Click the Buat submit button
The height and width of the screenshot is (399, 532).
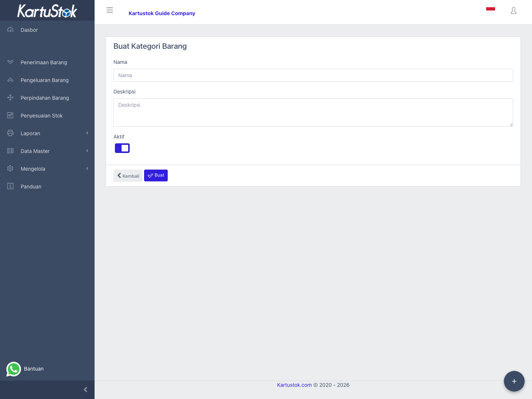[x=156, y=175]
